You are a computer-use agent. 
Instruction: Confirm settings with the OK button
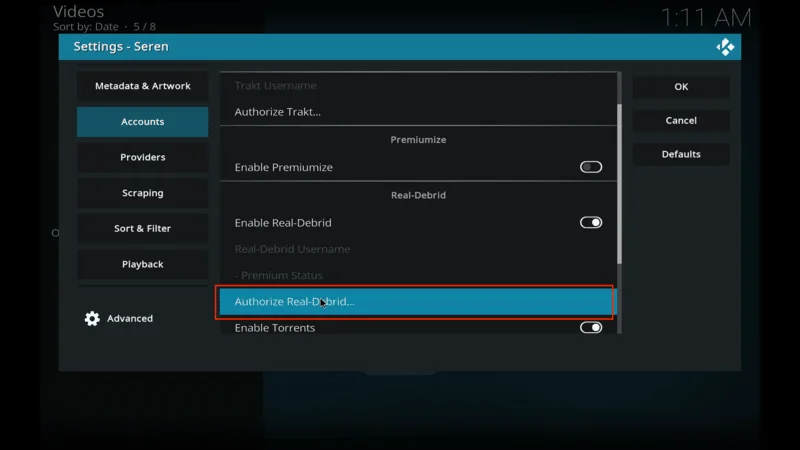pyautogui.click(x=681, y=87)
